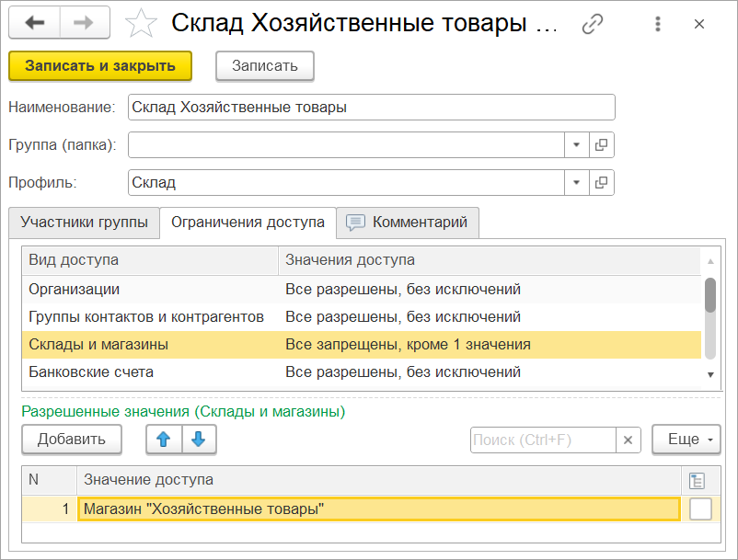Copy link using the chain icon
This screenshot has height=560, width=738.
[x=593, y=24]
